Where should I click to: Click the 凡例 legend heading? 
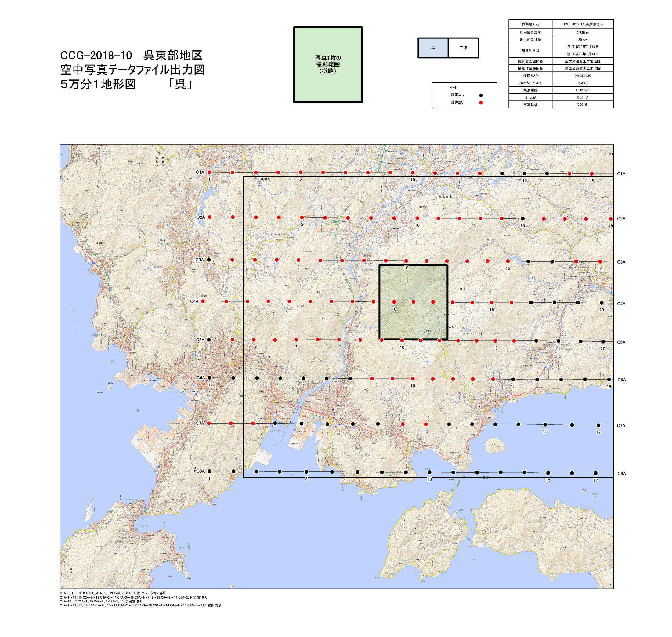(452, 88)
